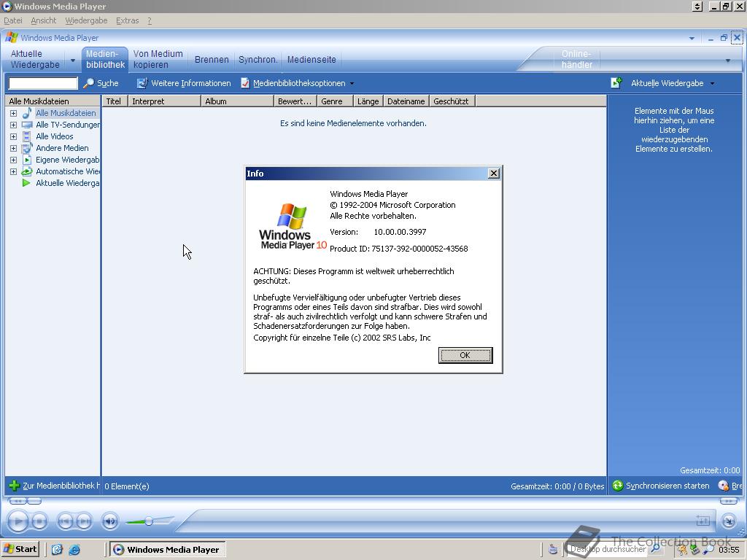747x560 pixels.
Task: Switch to Aktuelle Wiedergabe tab
Action: (35, 59)
